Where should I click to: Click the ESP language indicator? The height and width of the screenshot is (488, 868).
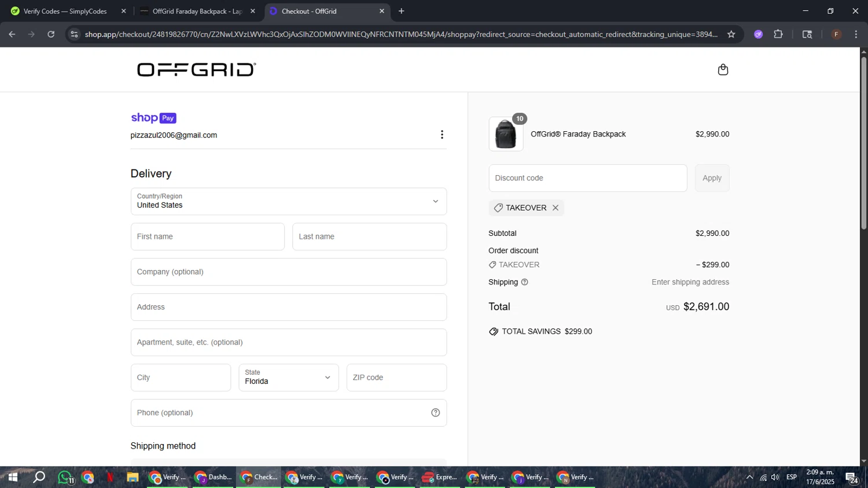pyautogui.click(x=792, y=478)
